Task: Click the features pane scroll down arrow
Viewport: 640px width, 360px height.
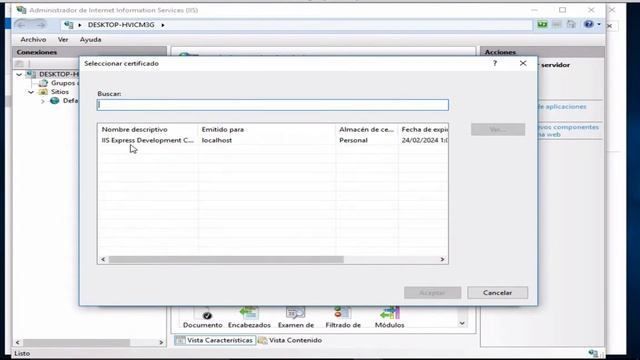Action: (x=462, y=323)
